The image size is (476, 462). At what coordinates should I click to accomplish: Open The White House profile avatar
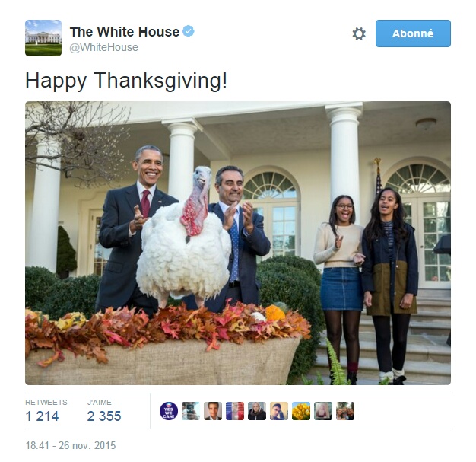[x=43, y=38]
